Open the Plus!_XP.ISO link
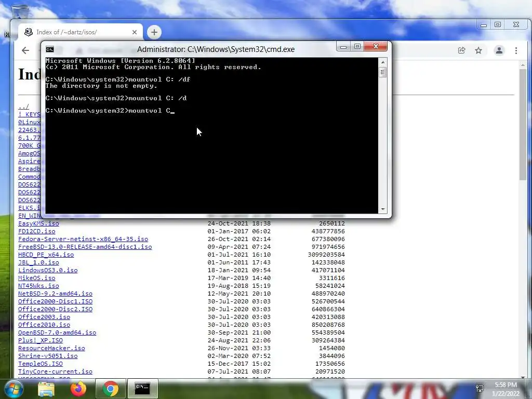 coord(41,341)
